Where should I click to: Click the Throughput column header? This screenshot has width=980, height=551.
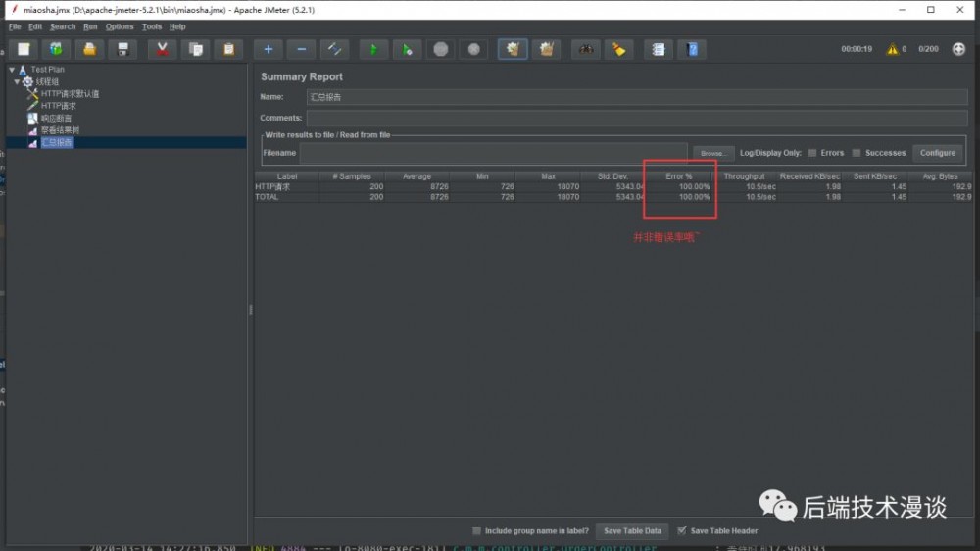(x=744, y=176)
